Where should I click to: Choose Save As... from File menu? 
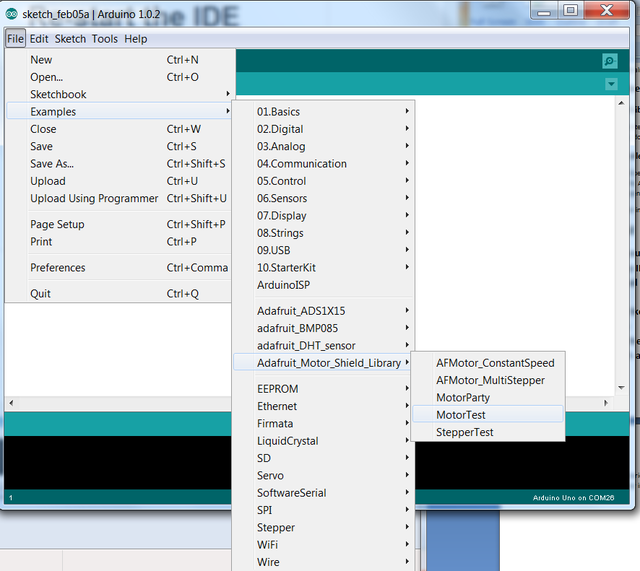pyautogui.click(x=52, y=164)
